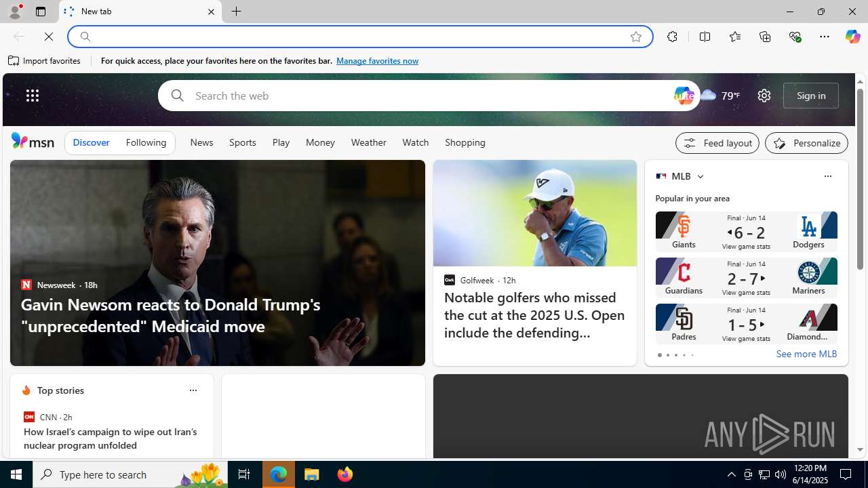Open the Favorites hub
Screen dimensions: 868x488
pyautogui.click(x=734, y=37)
